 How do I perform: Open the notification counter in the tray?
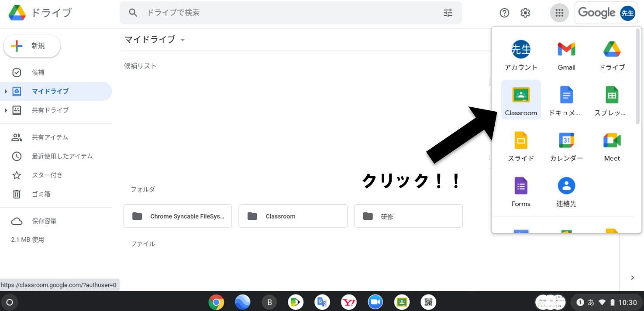click(x=580, y=302)
